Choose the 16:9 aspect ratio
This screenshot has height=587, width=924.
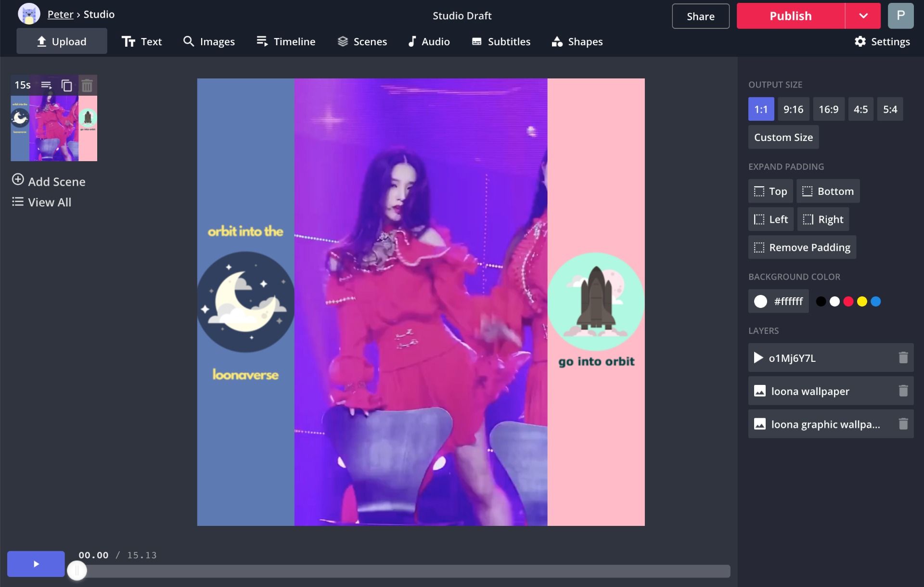click(x=828, y=109)
